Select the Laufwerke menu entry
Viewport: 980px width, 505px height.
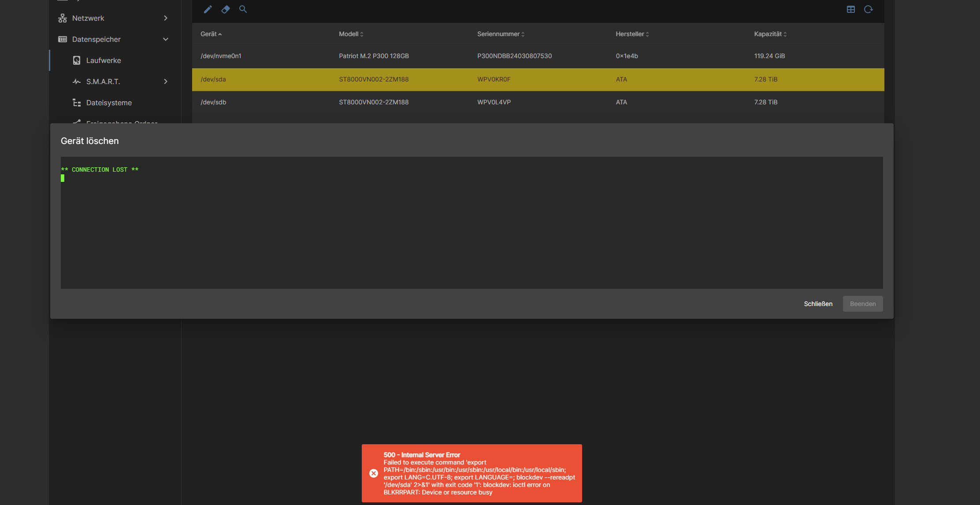104,60
